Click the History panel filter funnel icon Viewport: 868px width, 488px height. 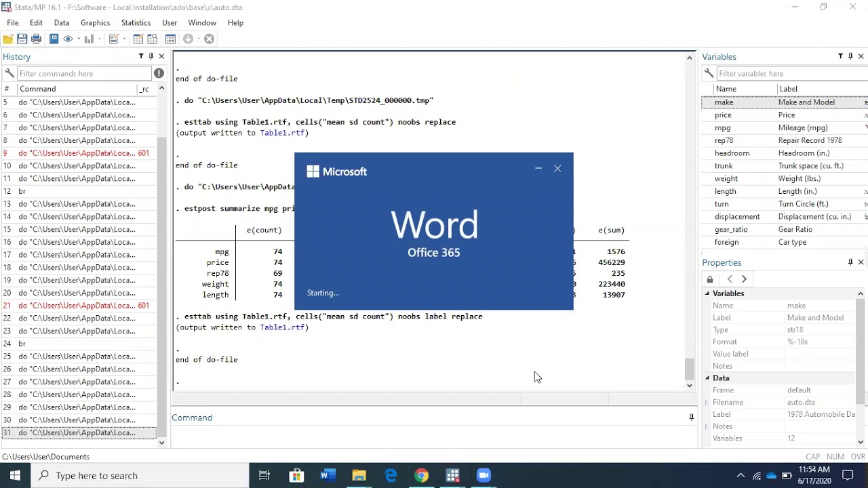[x=141, y=56]
